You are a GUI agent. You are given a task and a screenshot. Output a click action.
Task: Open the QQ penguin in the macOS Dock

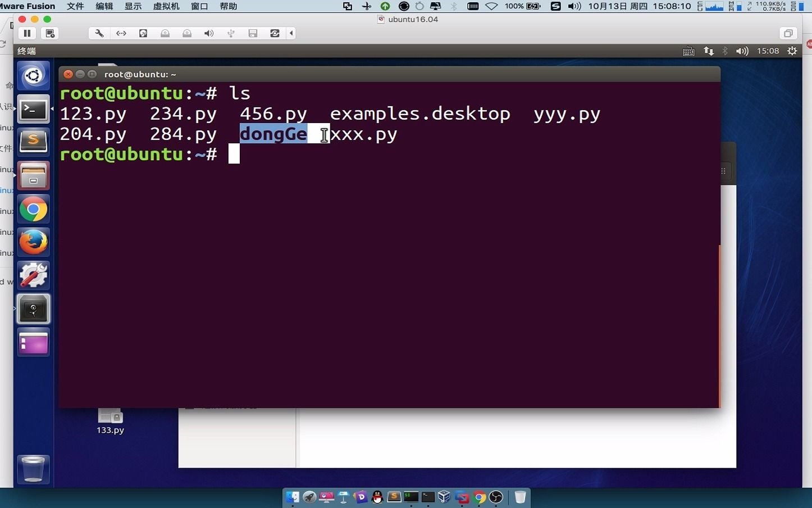click(377, 497)
